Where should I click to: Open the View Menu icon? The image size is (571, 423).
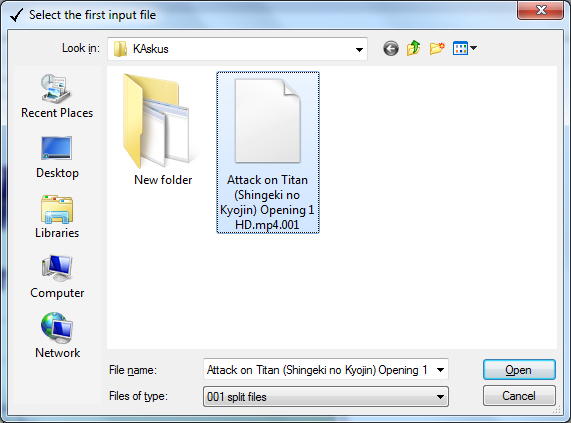tap(460, 48)
